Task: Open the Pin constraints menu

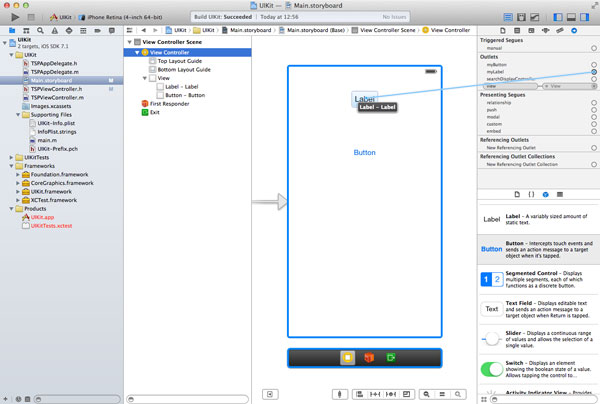Action: coord(375,394)
